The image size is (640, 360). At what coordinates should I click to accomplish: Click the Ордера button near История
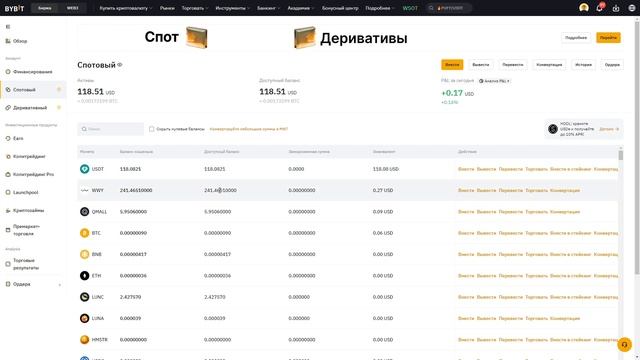click(612, 64)
